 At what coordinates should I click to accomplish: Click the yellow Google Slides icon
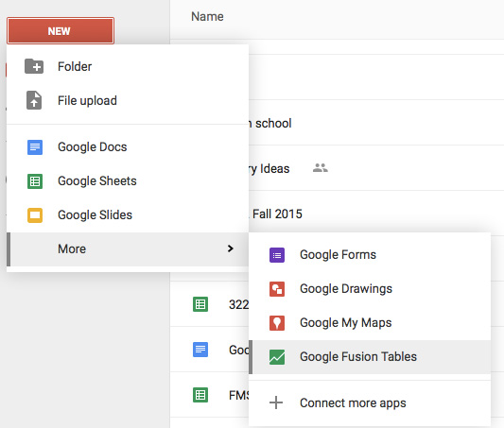point(35,215)
